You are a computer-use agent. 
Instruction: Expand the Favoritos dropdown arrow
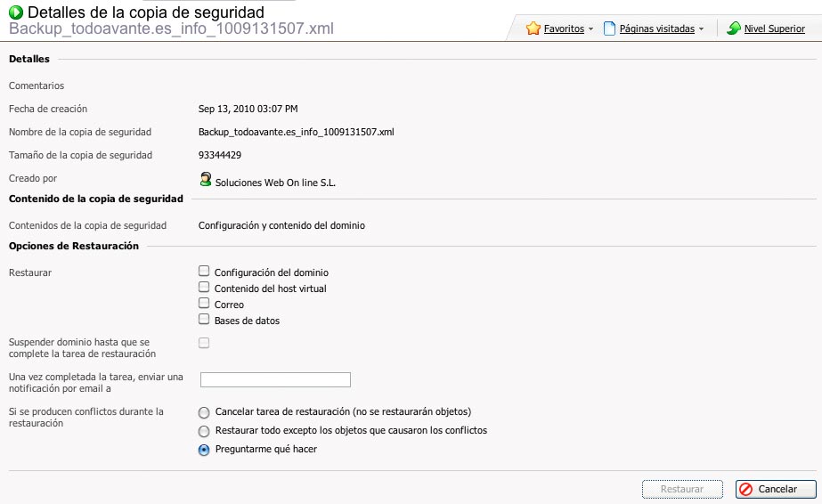click(590, 29)
